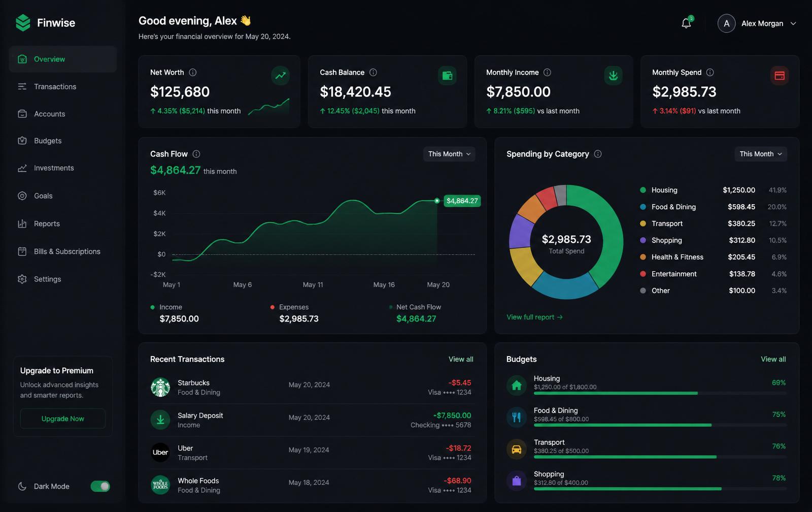Image resolution: width=812 pixels, height=512 pixels.
Task: Click the Starbucks logo in transactions
Action: pos(160,388)
